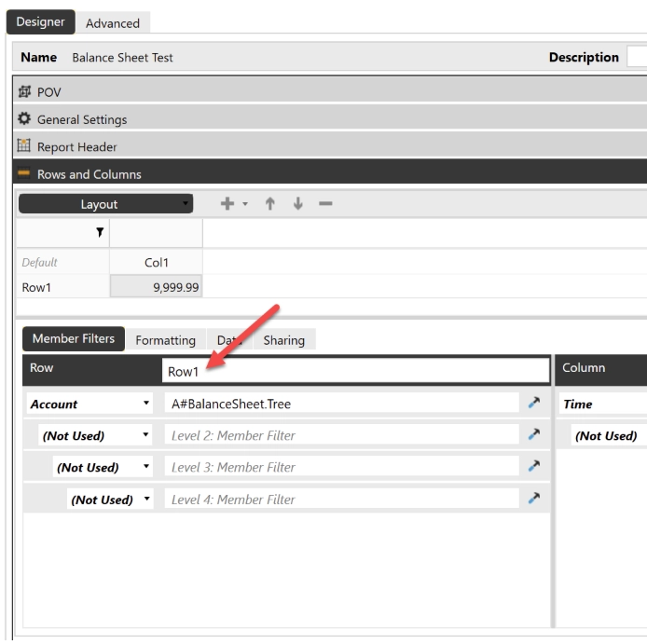
Task: Expand the POV section
Action: click(48, 92)
